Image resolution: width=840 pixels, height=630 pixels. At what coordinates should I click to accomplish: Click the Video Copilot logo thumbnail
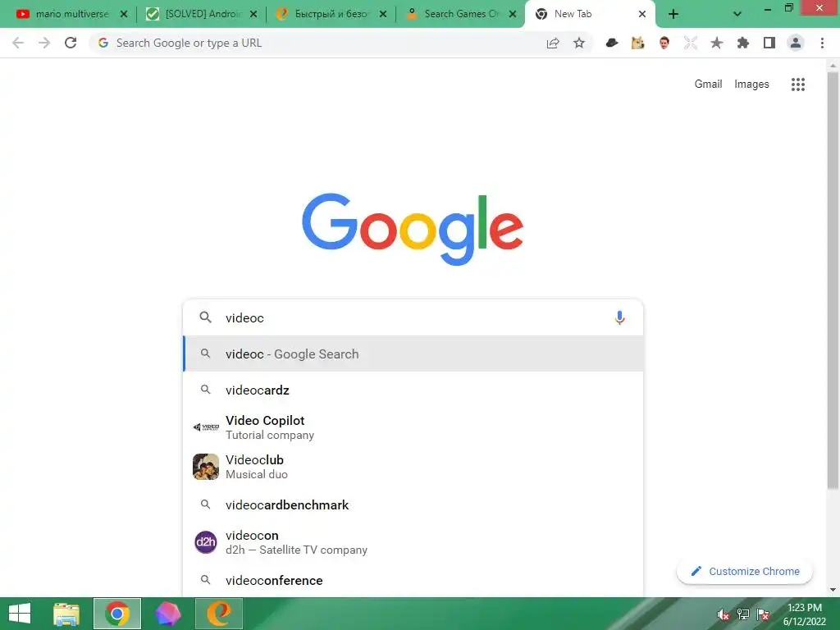[206, 427]
